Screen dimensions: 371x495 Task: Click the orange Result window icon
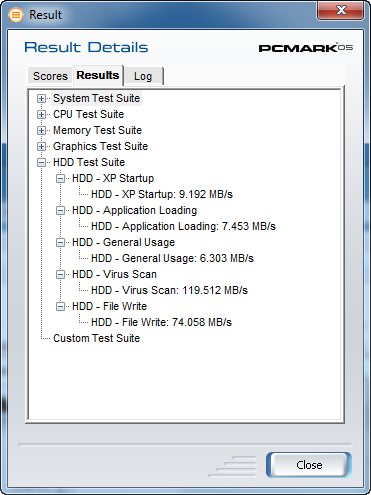[16, 15]
